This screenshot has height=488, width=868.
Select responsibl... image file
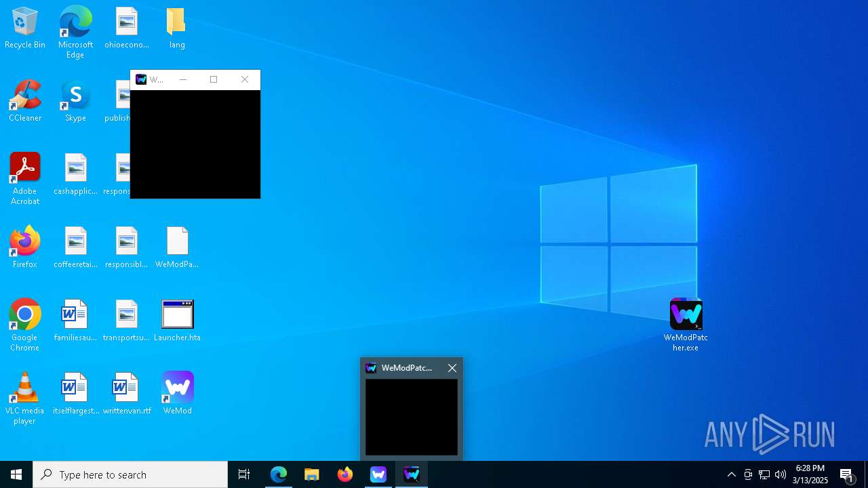(x=126, y=247)
